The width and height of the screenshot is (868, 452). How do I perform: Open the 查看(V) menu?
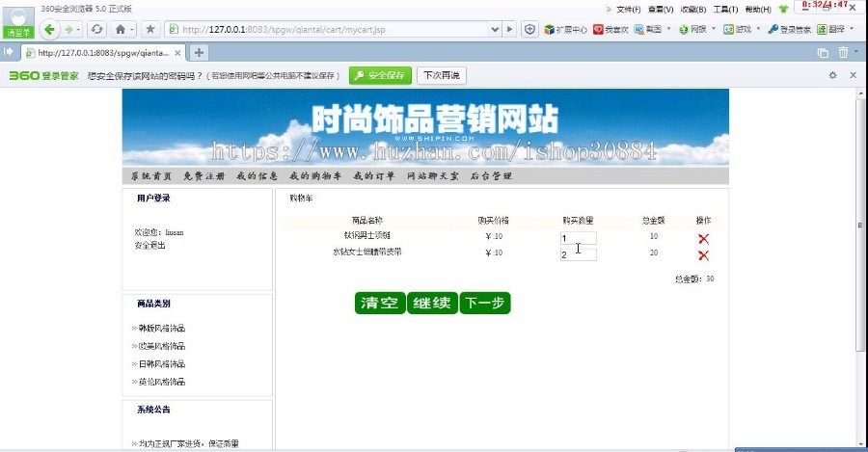(x=661, y=10)
